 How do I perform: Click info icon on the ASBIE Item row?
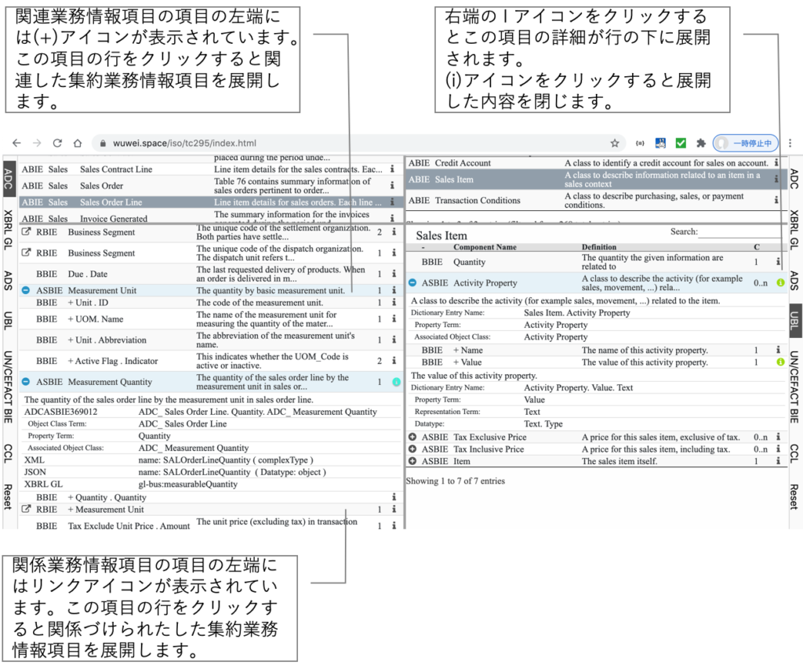(778, 461)
